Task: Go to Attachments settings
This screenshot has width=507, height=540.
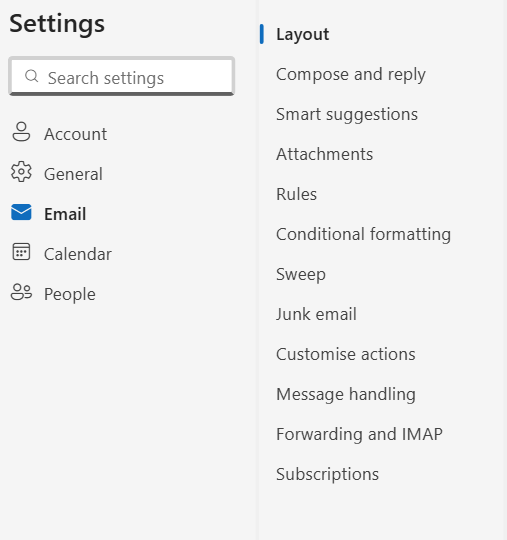Action: 324,154
